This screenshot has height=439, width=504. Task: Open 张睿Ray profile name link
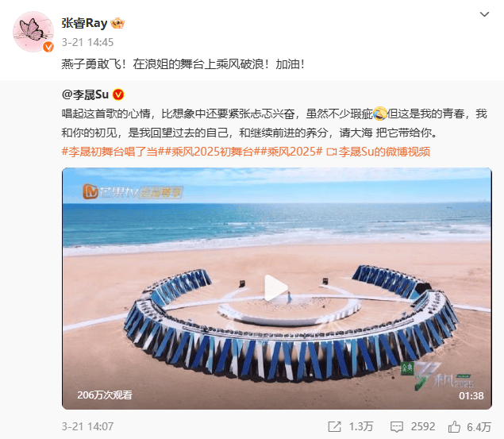click(x=84, y=23)
